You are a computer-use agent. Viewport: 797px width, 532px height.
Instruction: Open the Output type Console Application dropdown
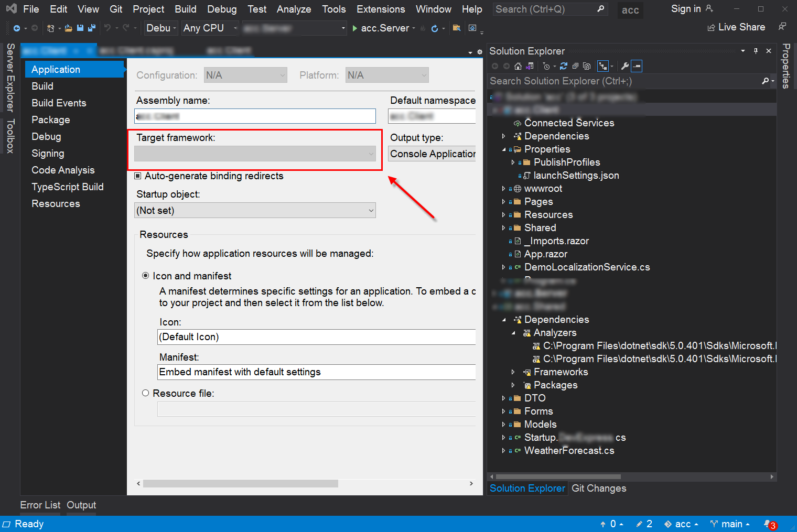[x=432, y=154]
